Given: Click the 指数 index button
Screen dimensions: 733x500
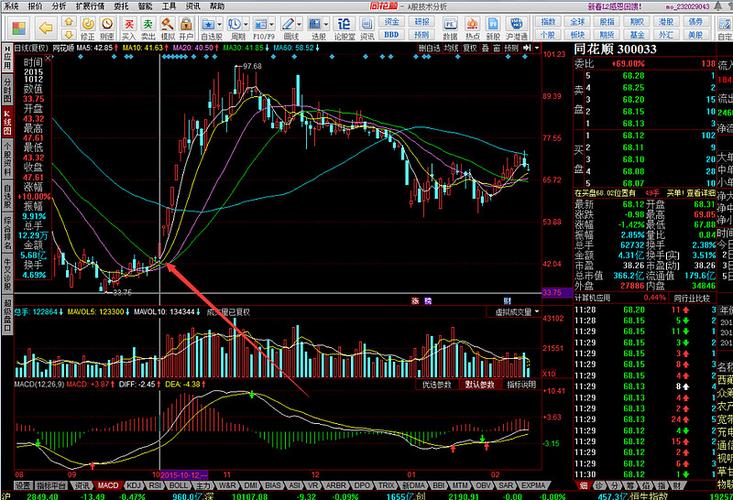Looking at the screenshot, I should click(x=548, y=21).
